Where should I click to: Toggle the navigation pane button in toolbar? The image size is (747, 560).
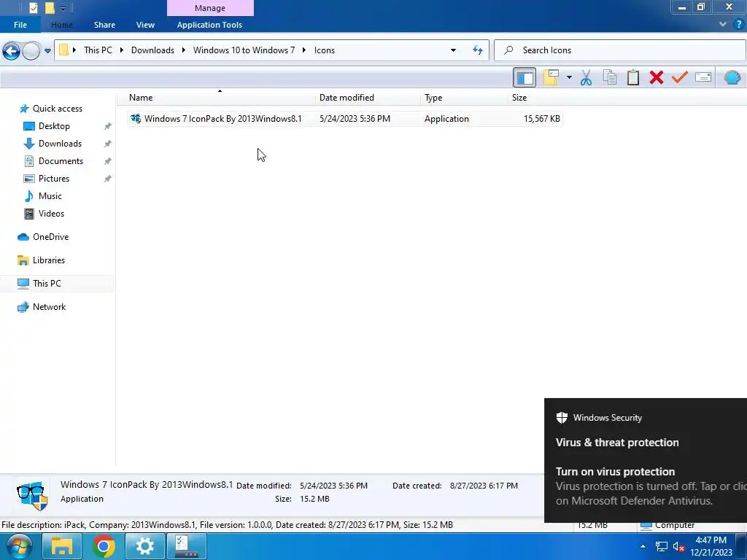pos(525,77)
